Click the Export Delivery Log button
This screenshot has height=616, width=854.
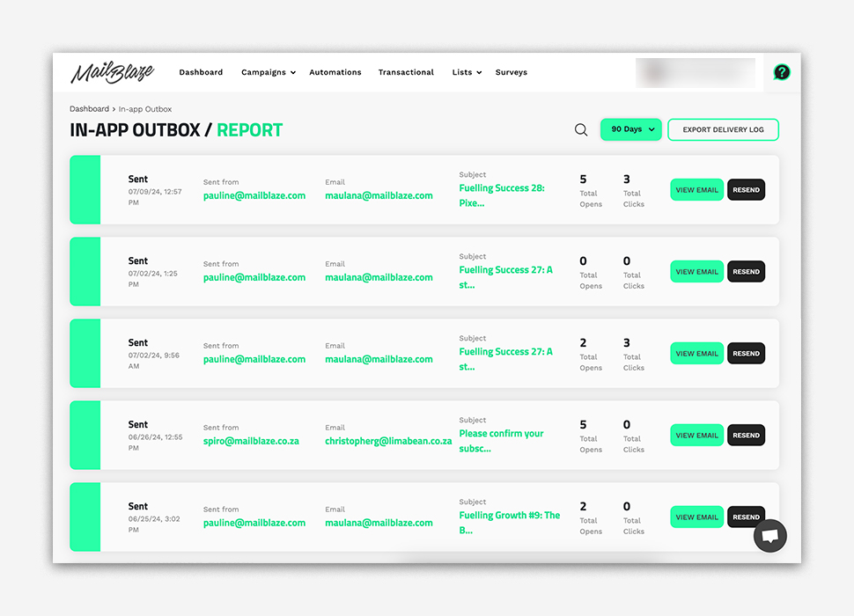click(x=723, y=130)
